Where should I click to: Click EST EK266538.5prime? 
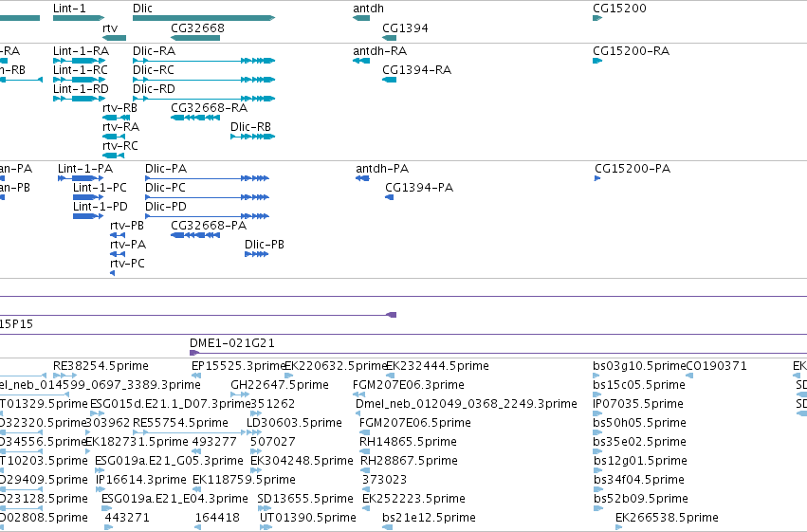(619, 527)
